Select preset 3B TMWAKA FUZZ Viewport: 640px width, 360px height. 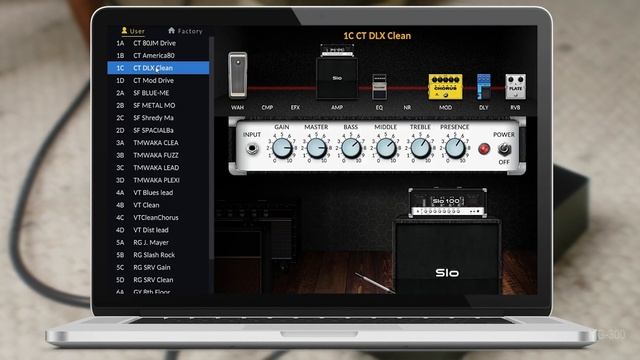tap(158, 155)
